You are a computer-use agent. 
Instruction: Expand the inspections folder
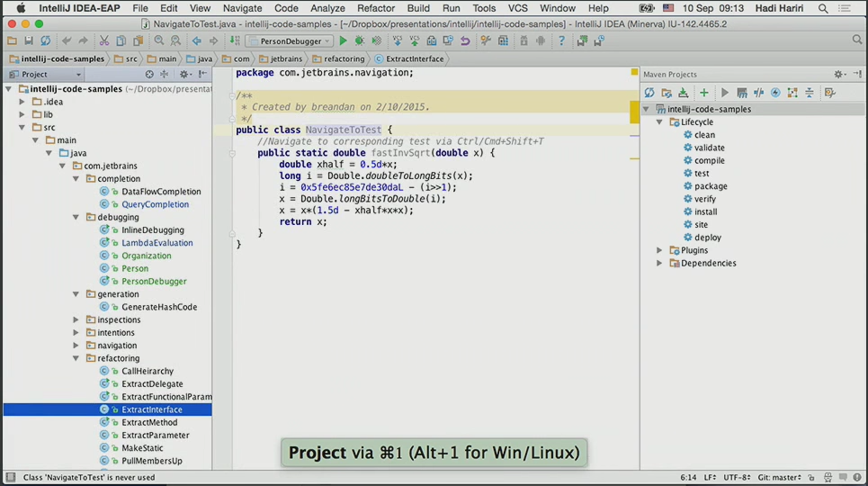76,319
